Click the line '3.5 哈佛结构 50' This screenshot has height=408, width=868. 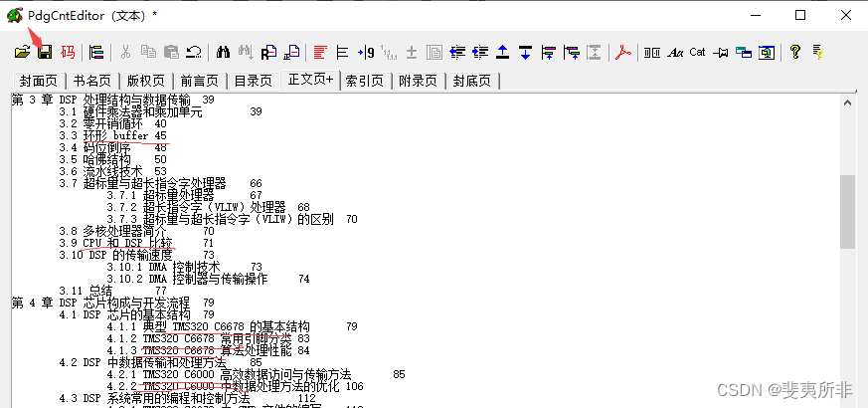pyautogui.click(x=113, y=159)
